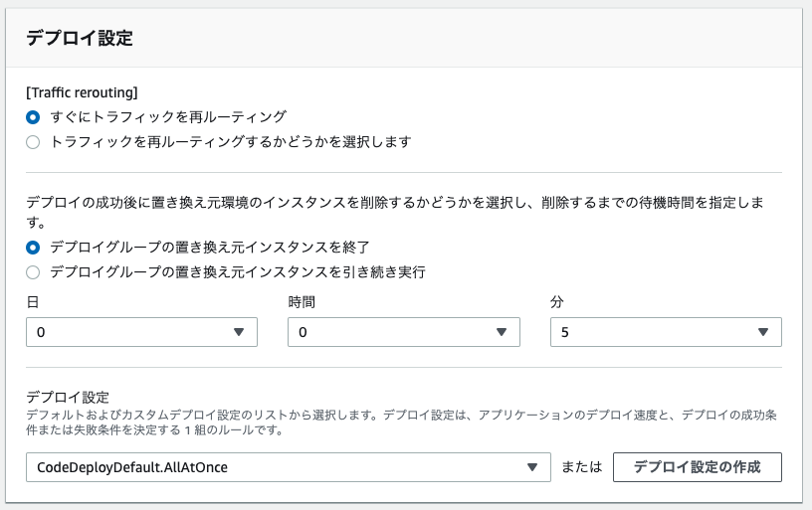Image resolution: width=812 pixels, height=510 pixels.
Task: Click the [Traffic rerouting] section label
Action: click(x=82, y=91)
